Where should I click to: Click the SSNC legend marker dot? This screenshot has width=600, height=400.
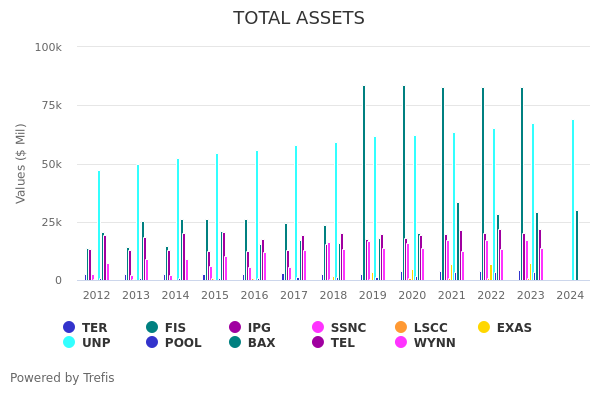coord(318,327)
